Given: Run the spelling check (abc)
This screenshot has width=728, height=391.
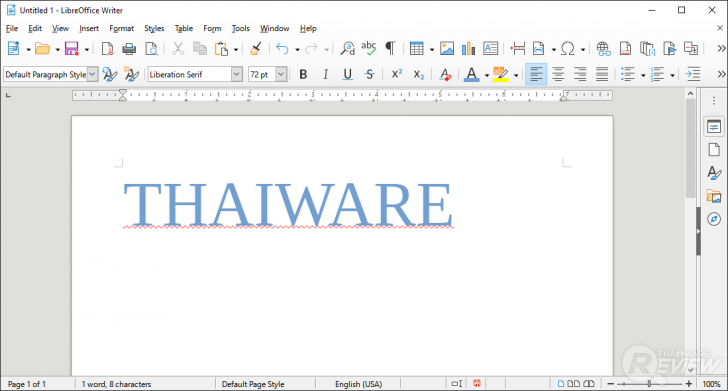Looking at the screenshot, I should click(369, 48).
